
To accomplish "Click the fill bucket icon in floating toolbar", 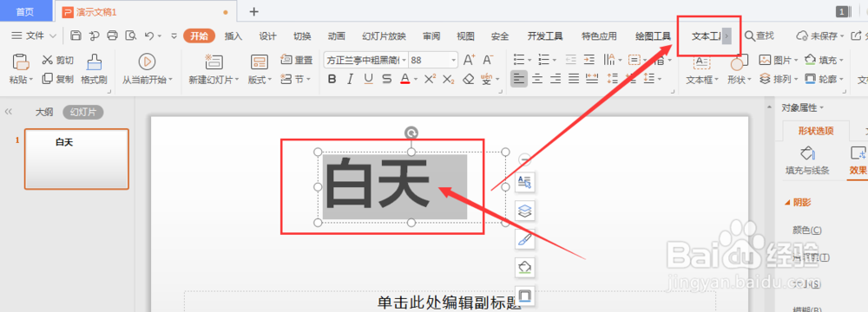I will [524, 267].
